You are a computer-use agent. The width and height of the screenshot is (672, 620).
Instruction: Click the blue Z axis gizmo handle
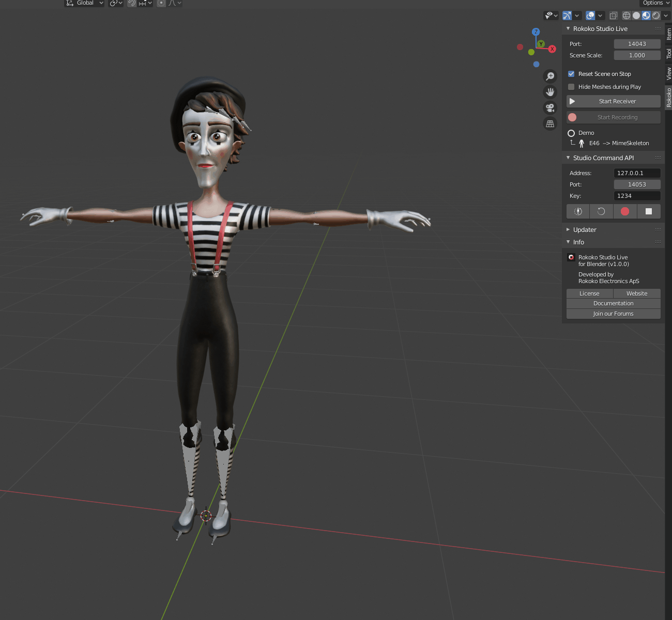click(x=536, y=32)
